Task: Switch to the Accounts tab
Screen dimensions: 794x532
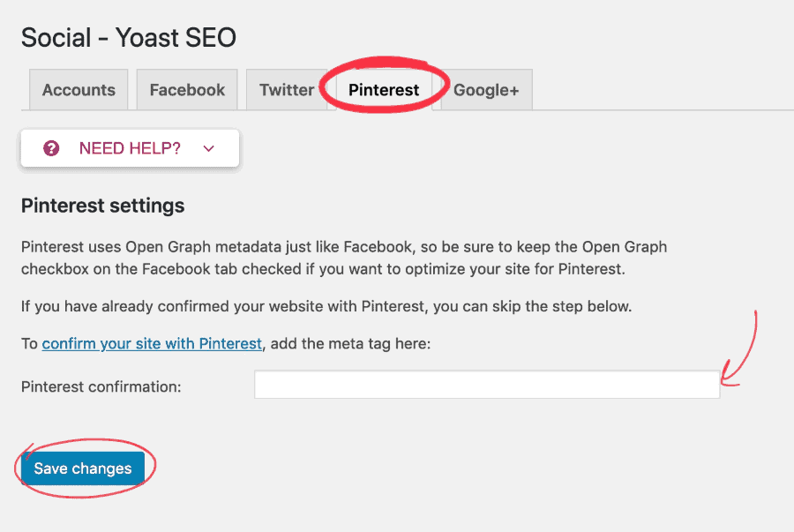Action: pos(79,90)
